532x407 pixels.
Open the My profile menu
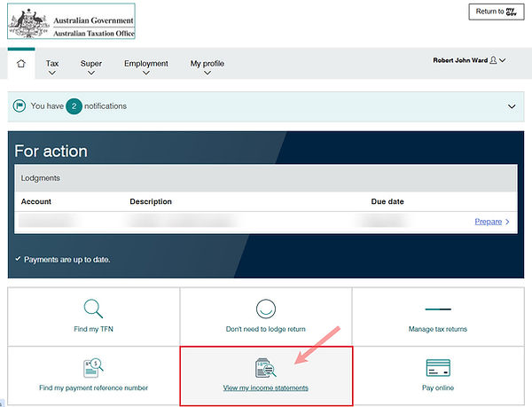[207, 64]
